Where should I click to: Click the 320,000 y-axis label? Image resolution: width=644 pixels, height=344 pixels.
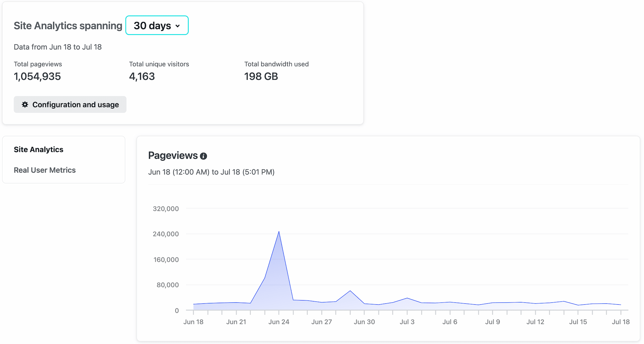coord(166,209)
